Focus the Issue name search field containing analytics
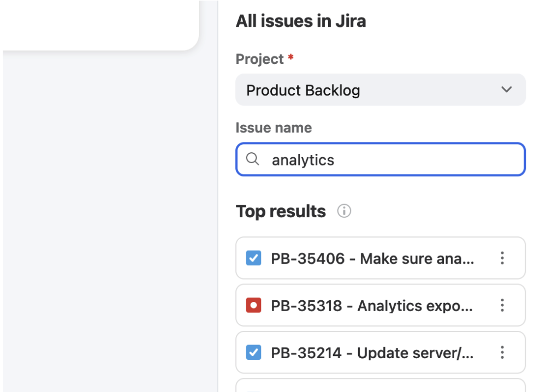Viewport: 540px width, 392px height. pos(388,159)
